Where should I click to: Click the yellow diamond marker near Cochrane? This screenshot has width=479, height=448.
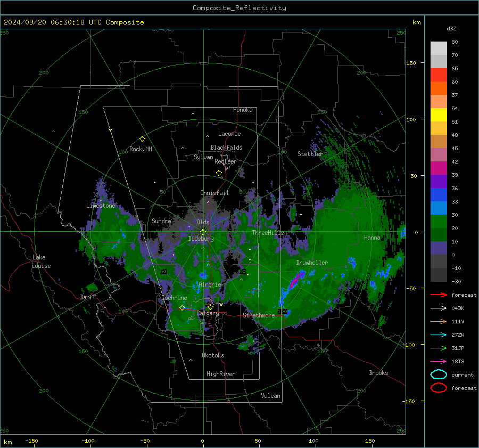[x=182, y=307]
